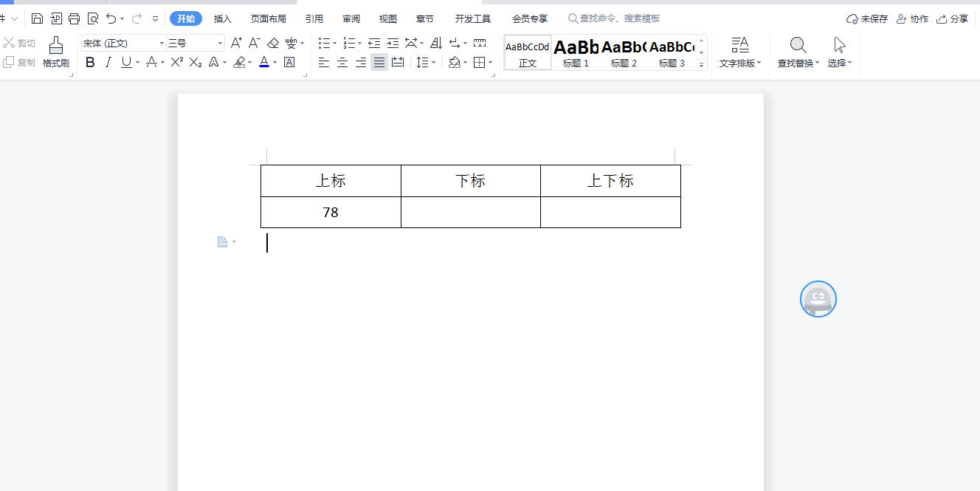This screenshot has height=491, width=980.
Task: Increase font size with the A+ icon
Action: tap(236, 43)
